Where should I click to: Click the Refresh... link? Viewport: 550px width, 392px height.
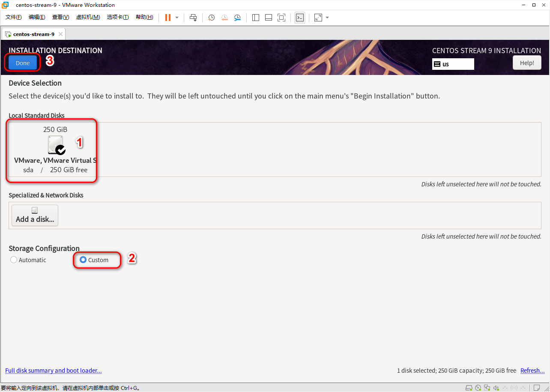[532, 371]
